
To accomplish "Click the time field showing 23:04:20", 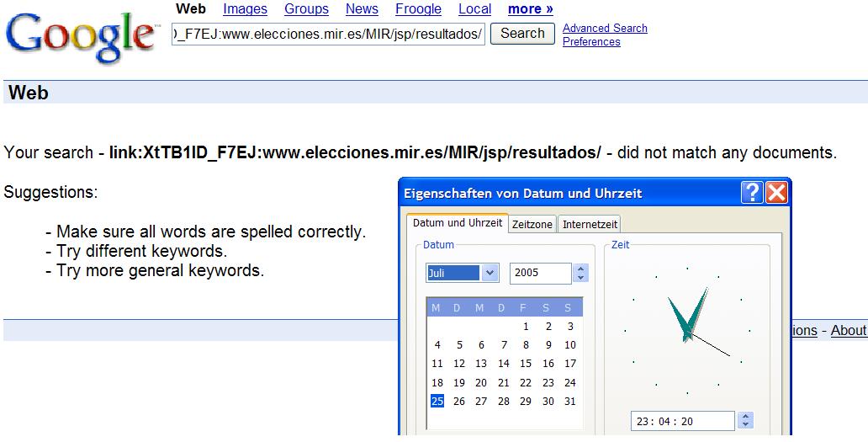I will click(683, 422).
